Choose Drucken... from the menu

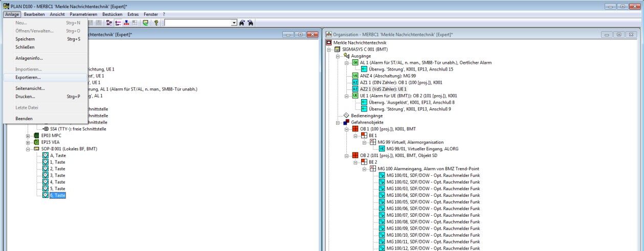(x=45, y=97)
